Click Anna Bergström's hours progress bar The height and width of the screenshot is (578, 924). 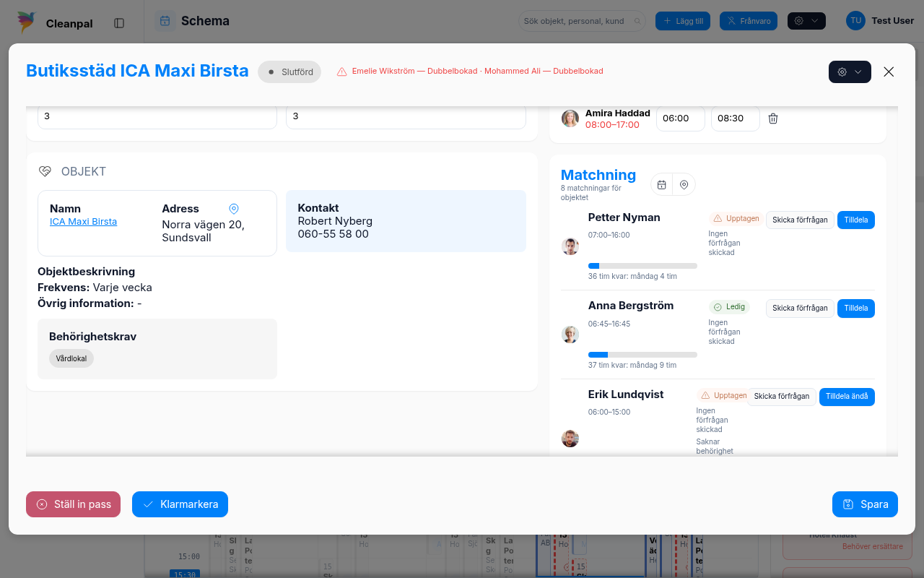642,355
